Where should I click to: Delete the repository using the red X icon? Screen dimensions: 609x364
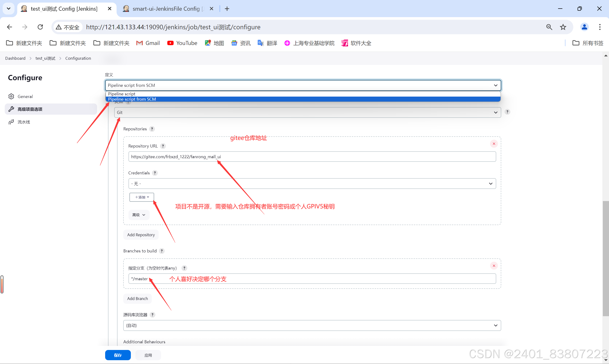[x=494, y=143]
